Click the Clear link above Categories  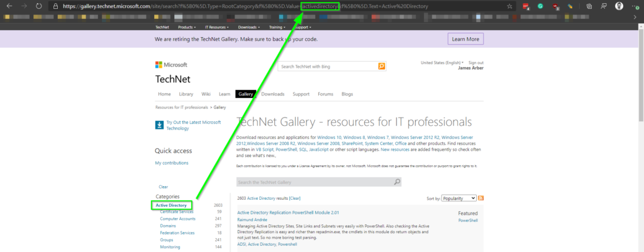coord(163,187)
